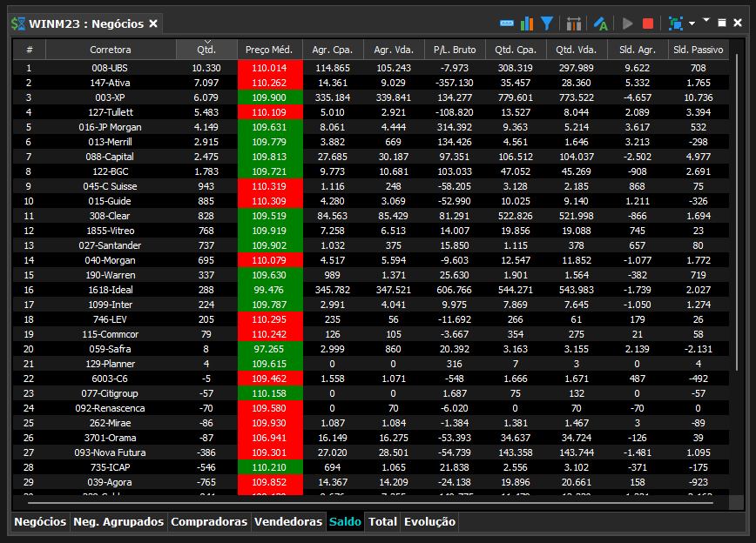Screen dimensions: 756x543
Task: Click the 10.736 Sld. Passivo value
Action: pos(699,97)
